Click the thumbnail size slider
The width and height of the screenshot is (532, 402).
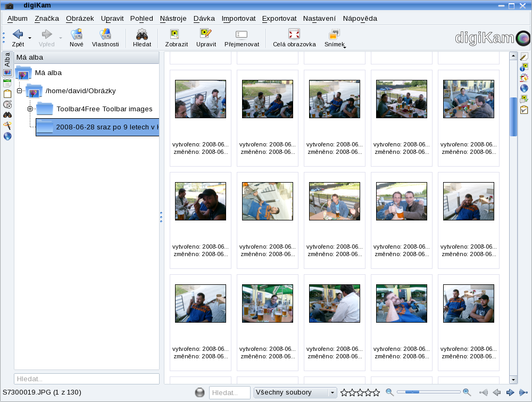pyautogui.click(x=428, y=392)
